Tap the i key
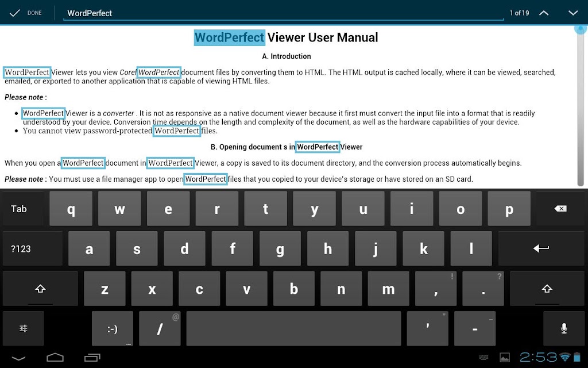 (x=412, y=209)
